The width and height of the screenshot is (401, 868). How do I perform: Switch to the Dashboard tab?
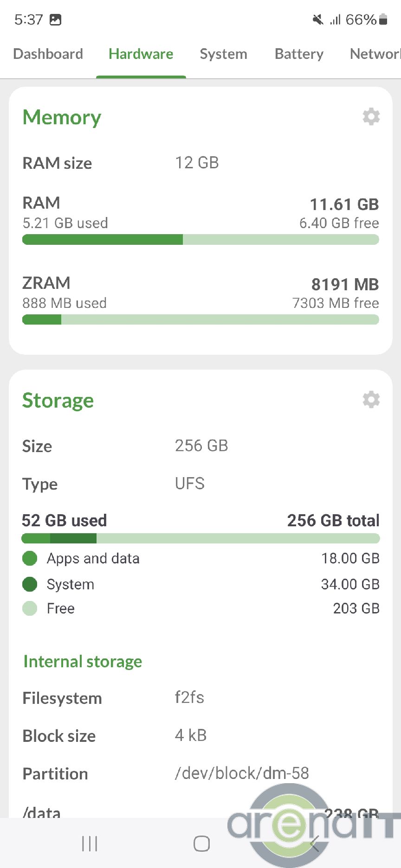pos(48,54)
